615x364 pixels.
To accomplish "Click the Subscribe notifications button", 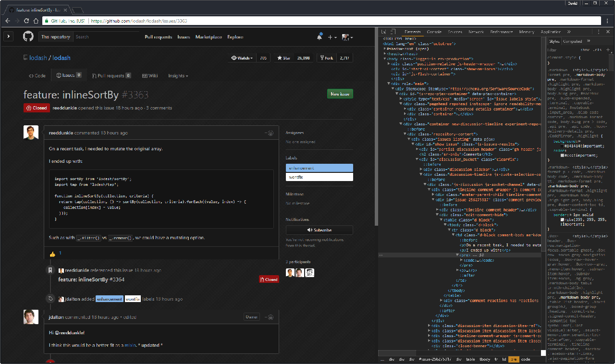I will pos(319,230).
